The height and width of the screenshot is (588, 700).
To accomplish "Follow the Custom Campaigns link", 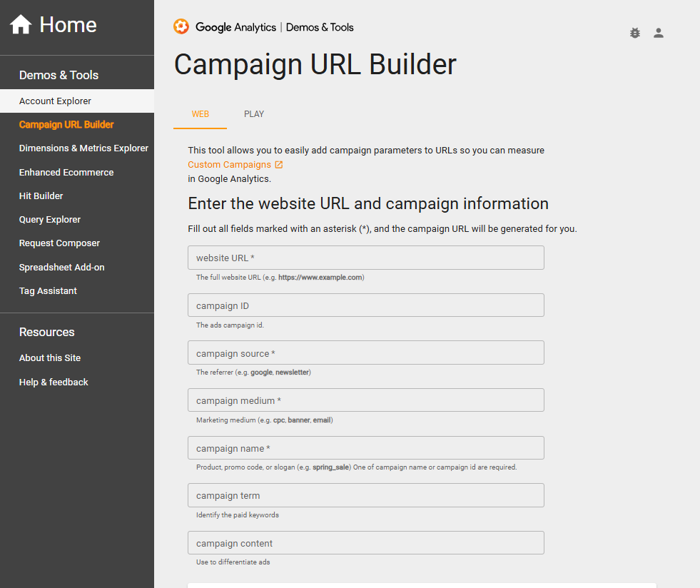I will click(x=230, y=165).
